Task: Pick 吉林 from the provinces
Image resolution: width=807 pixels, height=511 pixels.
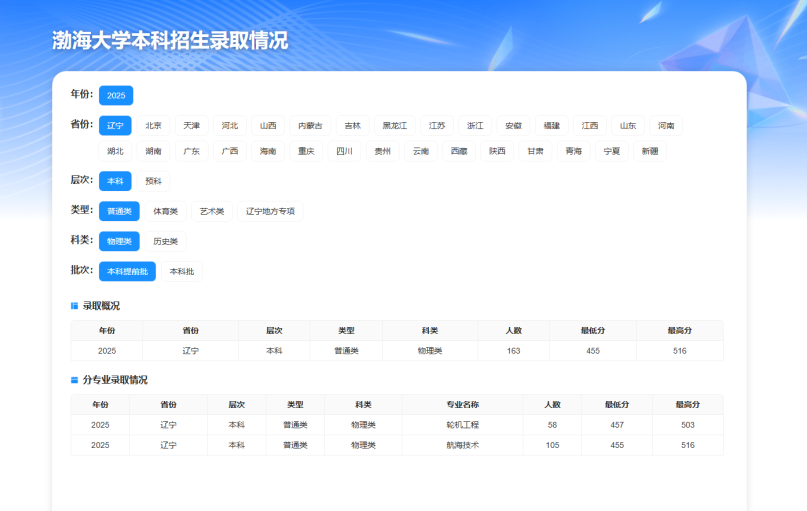Action: tap(353, 126)
